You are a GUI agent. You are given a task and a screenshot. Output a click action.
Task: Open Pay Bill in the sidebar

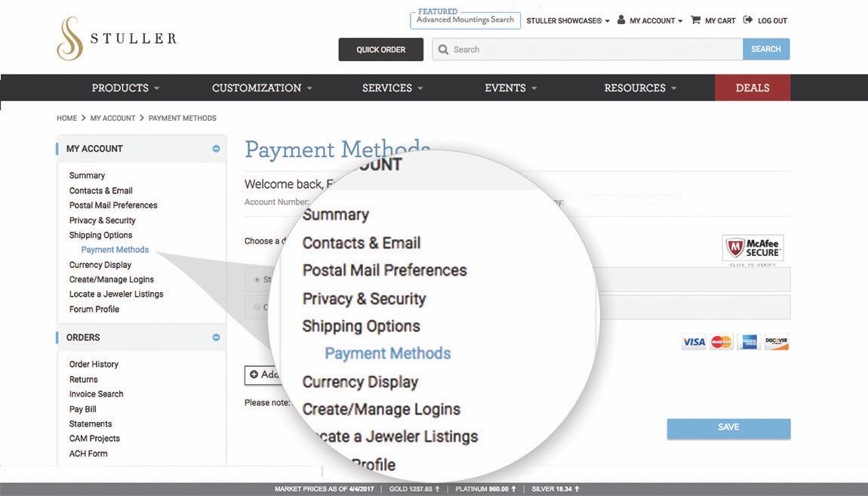[82, 409]
